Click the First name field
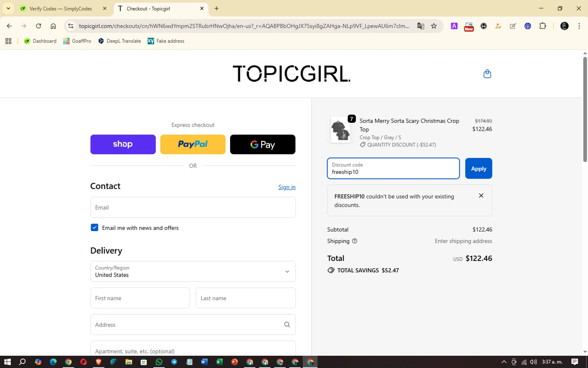588x368 pixels. point(140,298)
